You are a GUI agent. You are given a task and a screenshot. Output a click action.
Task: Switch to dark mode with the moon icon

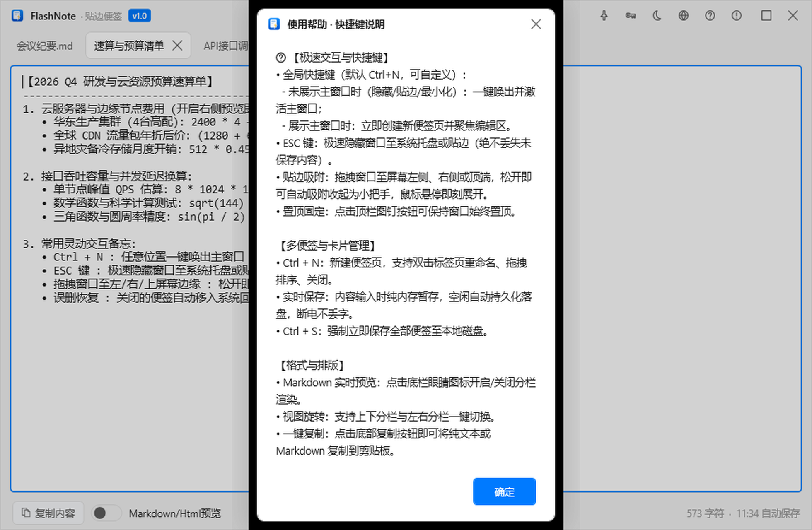pyautogui.click(x=657, y=16)
